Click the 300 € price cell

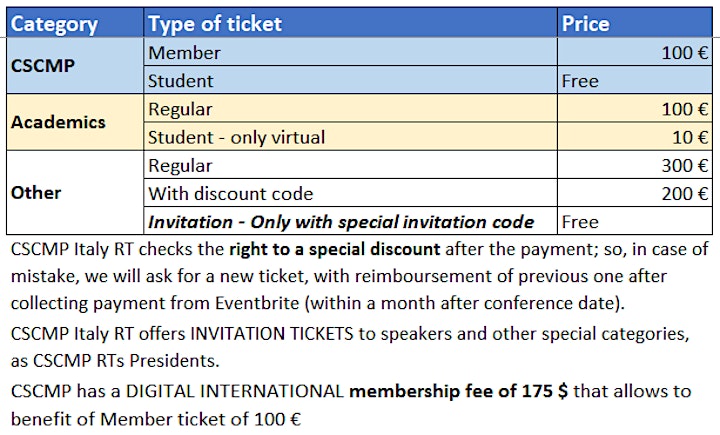tap(635, 165)
